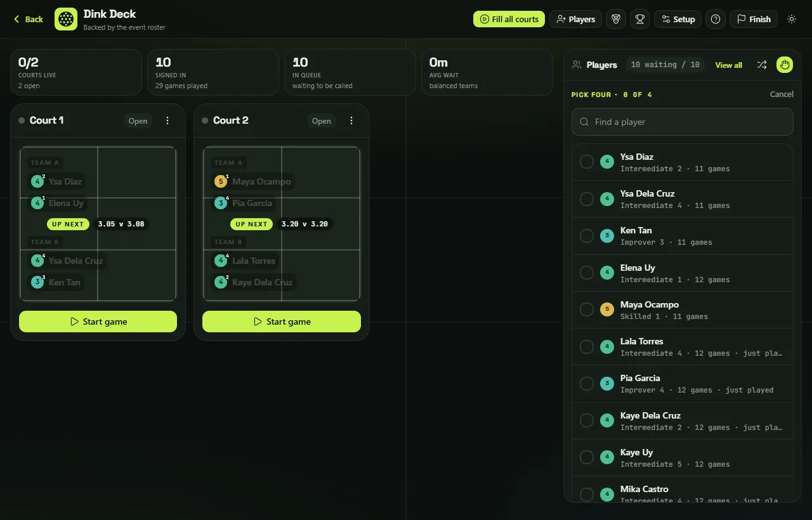Click the Dink Deck pickleball logo

coord(66,19)
